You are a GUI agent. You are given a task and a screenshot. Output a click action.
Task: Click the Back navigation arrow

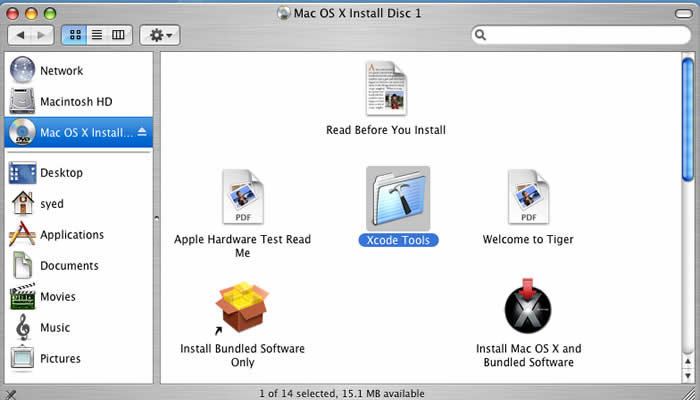point(20,35)
